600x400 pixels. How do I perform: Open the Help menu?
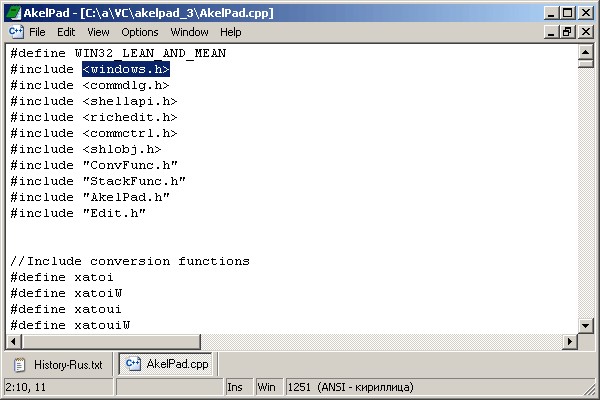click(x=231, y=32)
